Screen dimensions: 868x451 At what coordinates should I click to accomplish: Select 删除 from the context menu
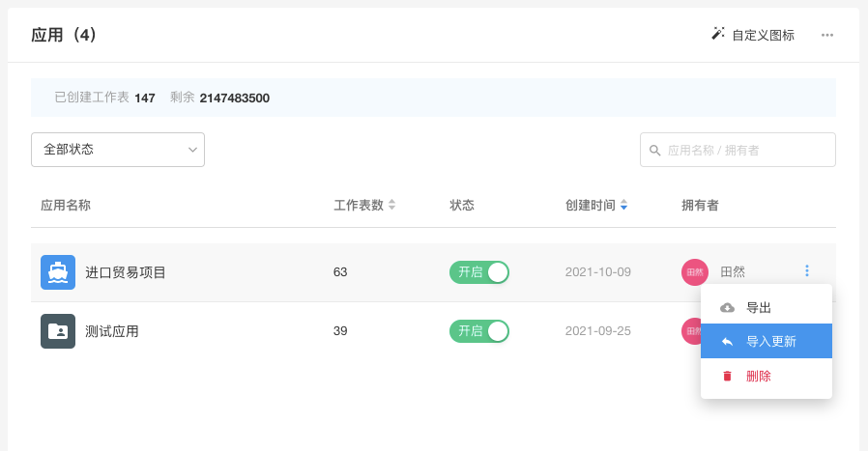click(x=759, y=376)
